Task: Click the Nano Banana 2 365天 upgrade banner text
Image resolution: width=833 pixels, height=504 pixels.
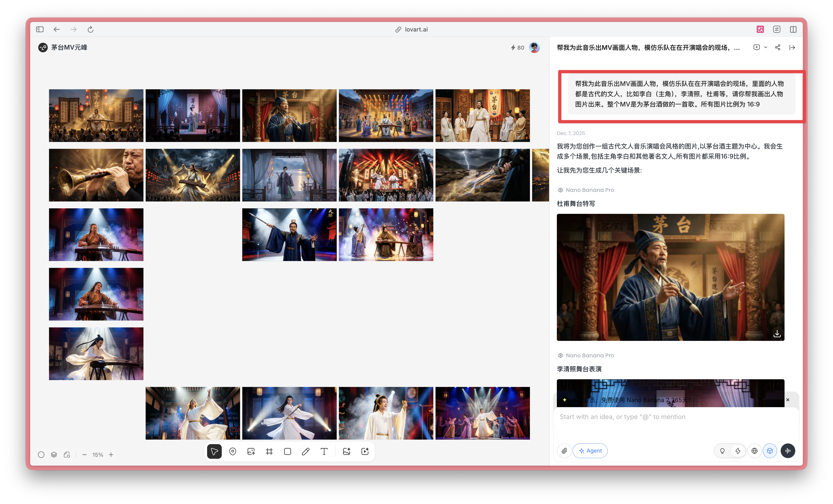Action: (630, 400)
